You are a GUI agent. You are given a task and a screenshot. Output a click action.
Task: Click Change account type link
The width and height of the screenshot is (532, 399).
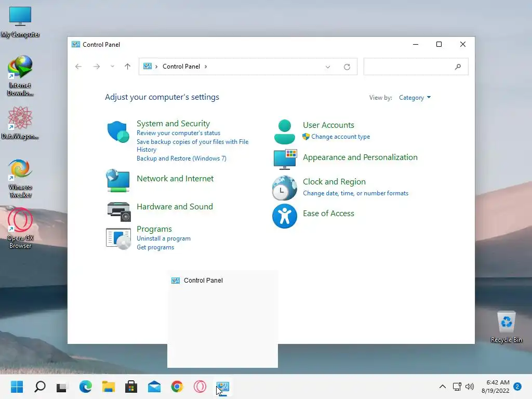point(341,137)
